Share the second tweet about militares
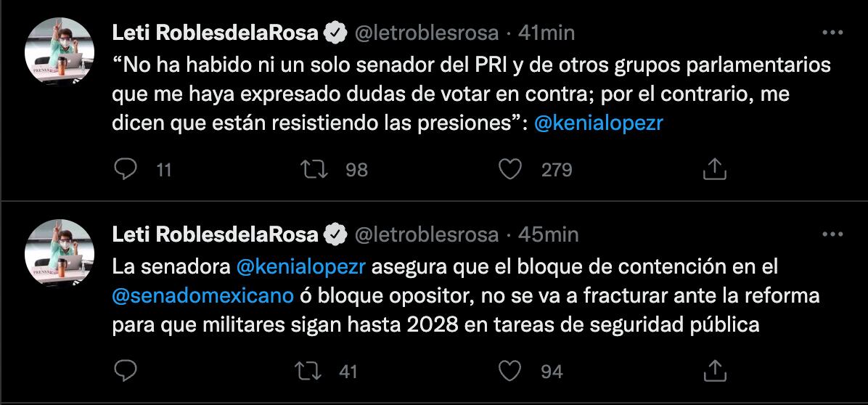 point(715,371)
